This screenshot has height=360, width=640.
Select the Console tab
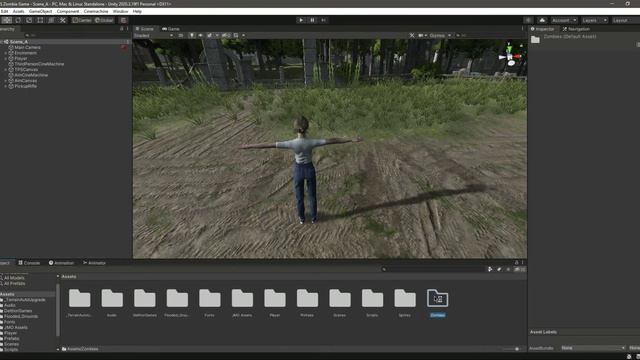(29, 263)
